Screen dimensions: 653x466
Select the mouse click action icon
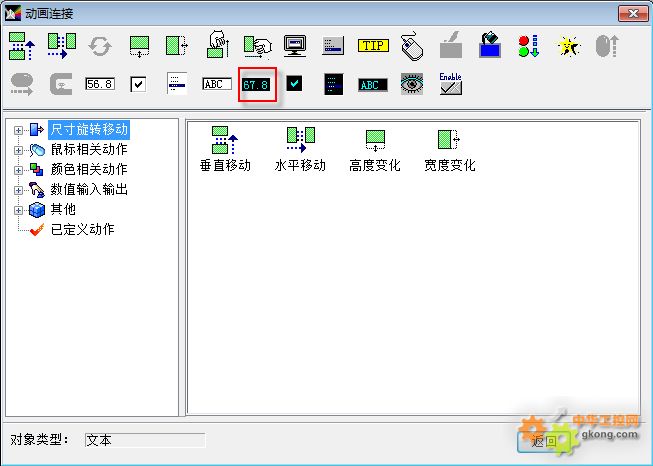click(x=412, y=45)
